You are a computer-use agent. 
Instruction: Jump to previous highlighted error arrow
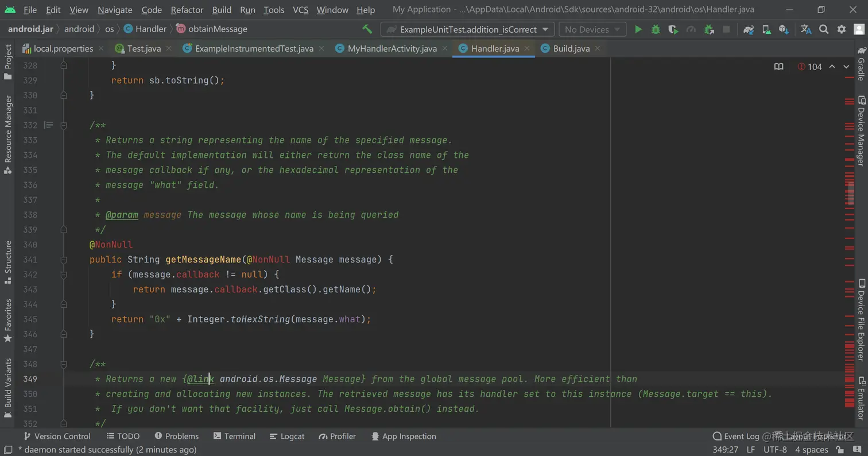point(832,67)
